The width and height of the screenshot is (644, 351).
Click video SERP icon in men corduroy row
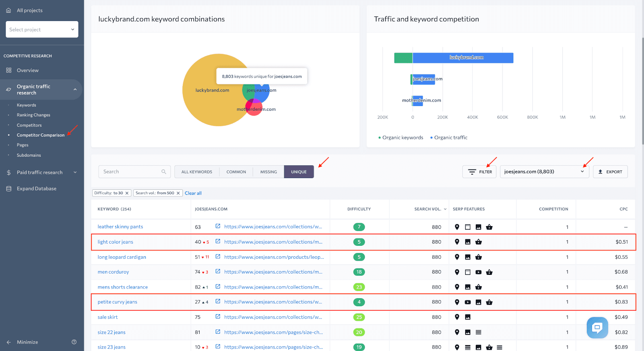pyautogui.click(x=479, y=272)
